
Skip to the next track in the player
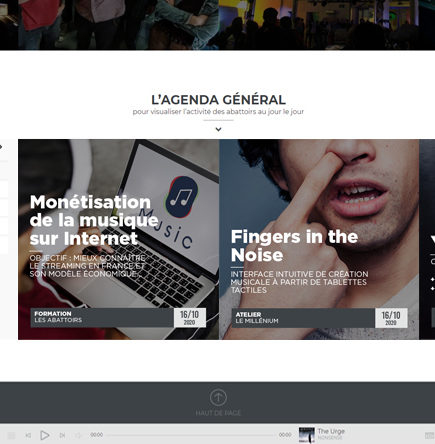(x=62, y=435)
